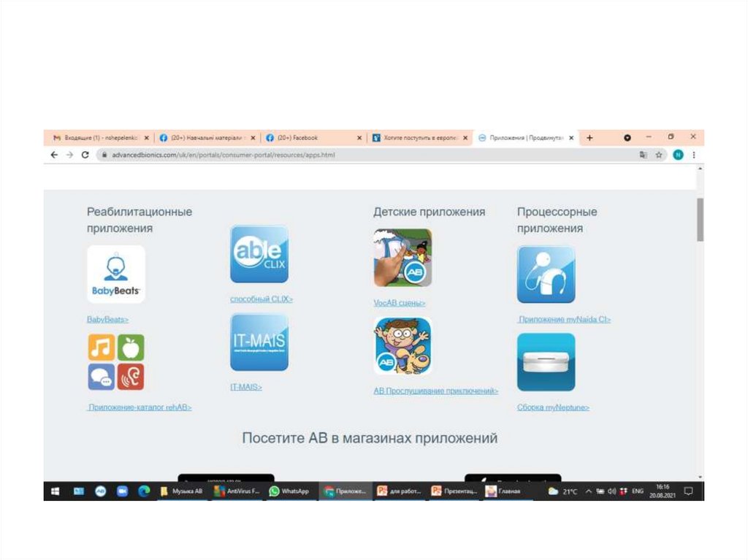This screenshot has width=748, height=560.
Task: Click the AB Listening Adventures app icon
Action: (x=402, y=346)
